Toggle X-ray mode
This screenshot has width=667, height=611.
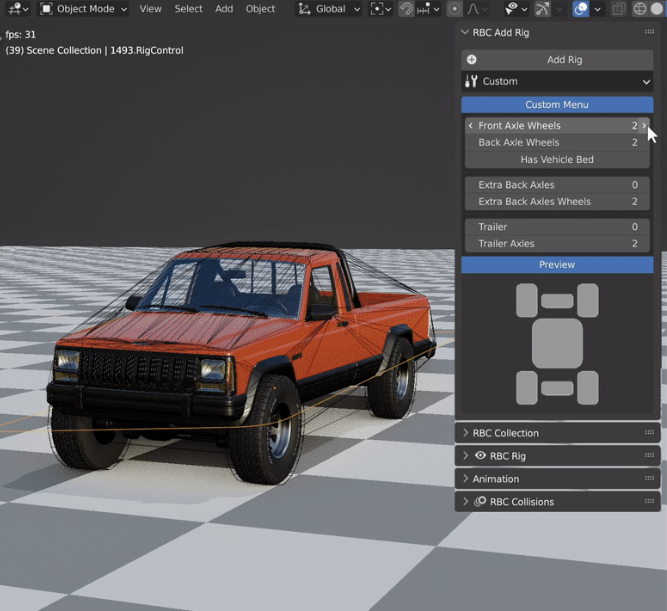pyautogui.click(x=619, y=9)
